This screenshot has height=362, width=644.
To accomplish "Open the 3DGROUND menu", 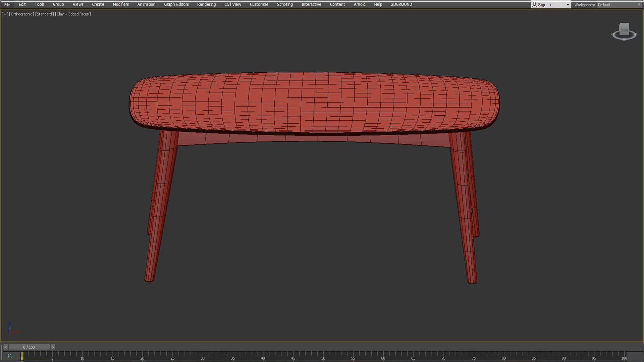I will [x=401, y=4].
